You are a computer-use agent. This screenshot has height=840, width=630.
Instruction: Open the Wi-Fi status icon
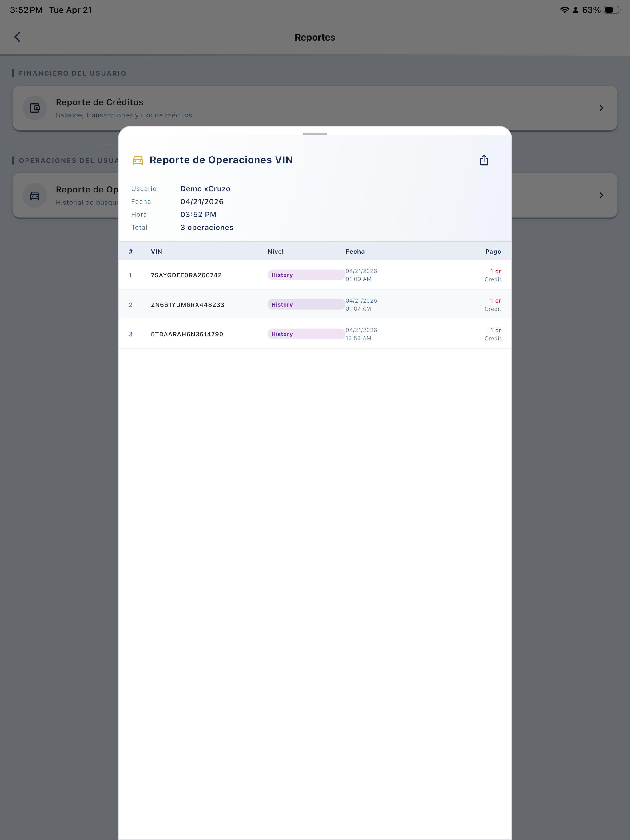(565, 10)
